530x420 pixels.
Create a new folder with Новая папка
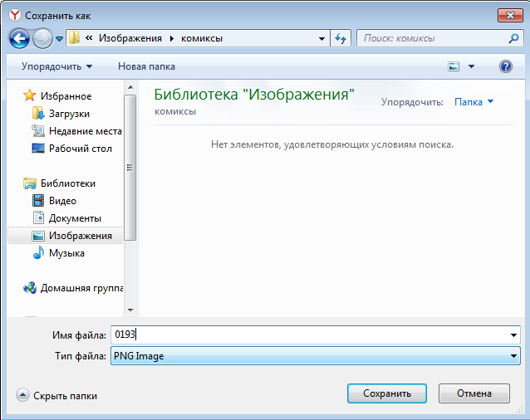146,66
